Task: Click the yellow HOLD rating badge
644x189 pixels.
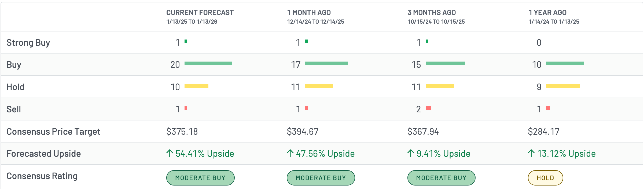Action: (545, 178)
